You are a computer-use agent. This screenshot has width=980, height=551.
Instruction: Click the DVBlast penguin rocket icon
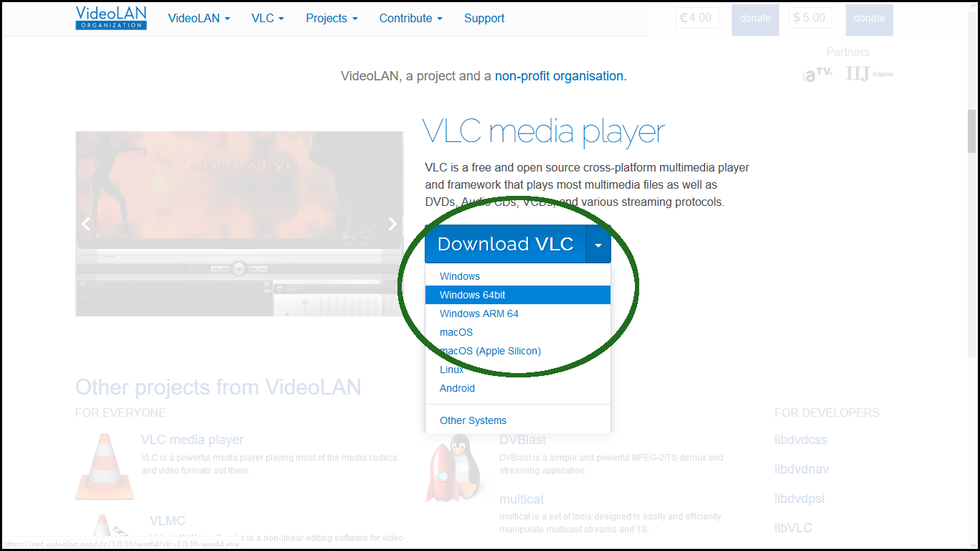pyautogui.click(x=453, y=469)
